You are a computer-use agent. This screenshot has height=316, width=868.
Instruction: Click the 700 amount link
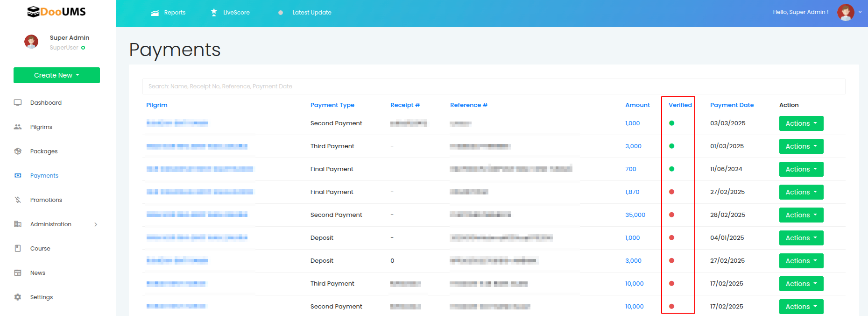click(x=631, y=169)
